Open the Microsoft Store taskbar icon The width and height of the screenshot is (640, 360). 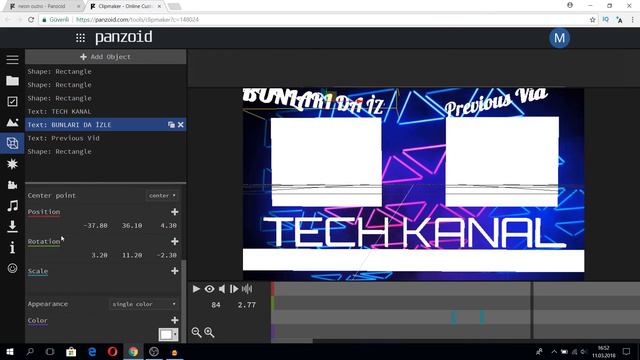pyautogui.click(x=71, y=351)
